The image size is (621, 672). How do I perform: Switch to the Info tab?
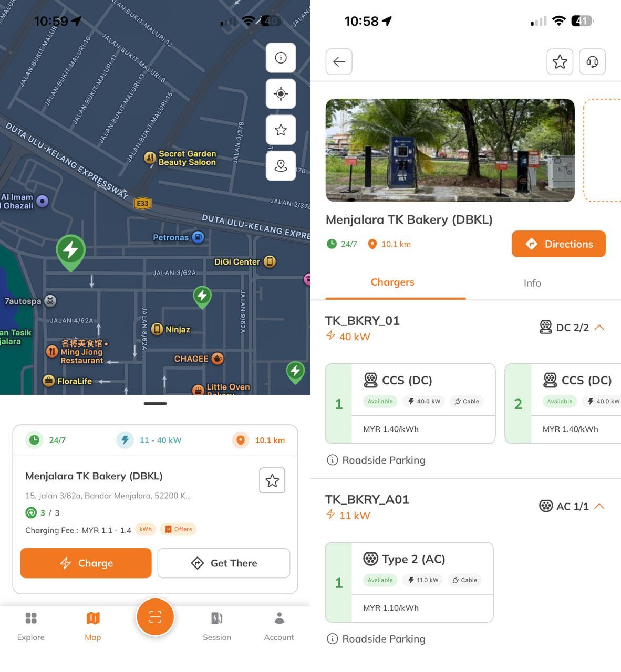(532, 283)
